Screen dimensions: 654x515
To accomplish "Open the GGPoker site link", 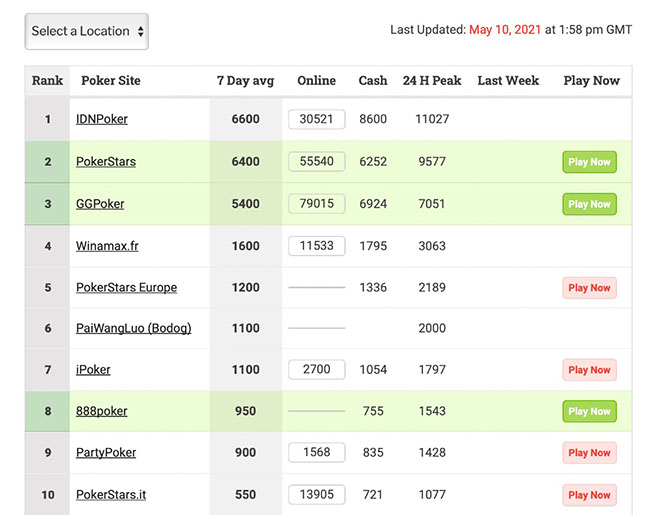I will click(100, 204).
